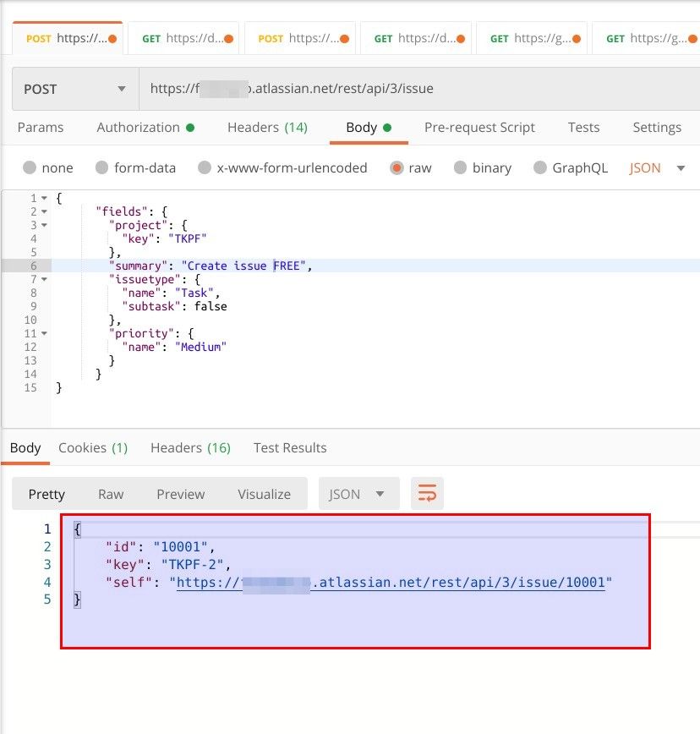The height and width of the screenshot is (734, 700).
Task: Click the "TKPF" project key value
Action: (x=187, y=238)
